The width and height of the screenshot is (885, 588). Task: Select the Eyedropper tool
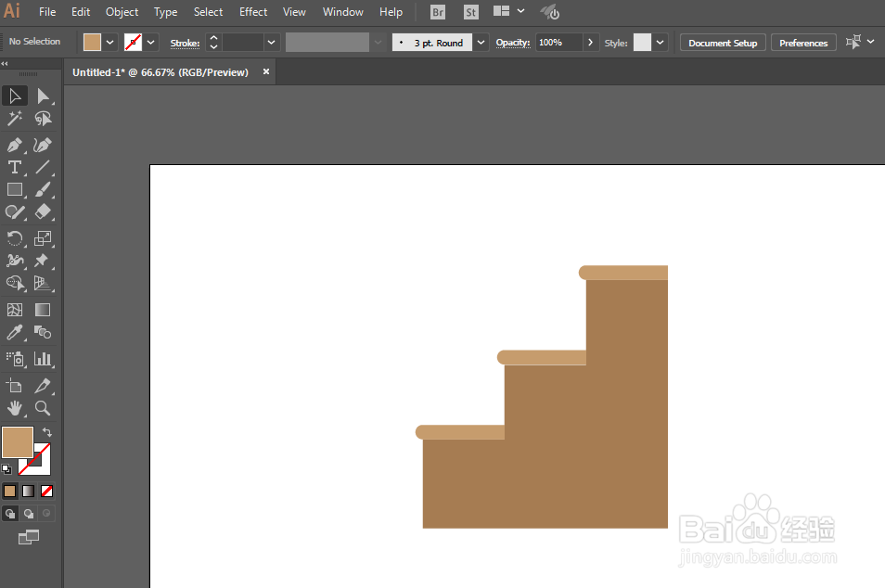click(x=15, y=332)
